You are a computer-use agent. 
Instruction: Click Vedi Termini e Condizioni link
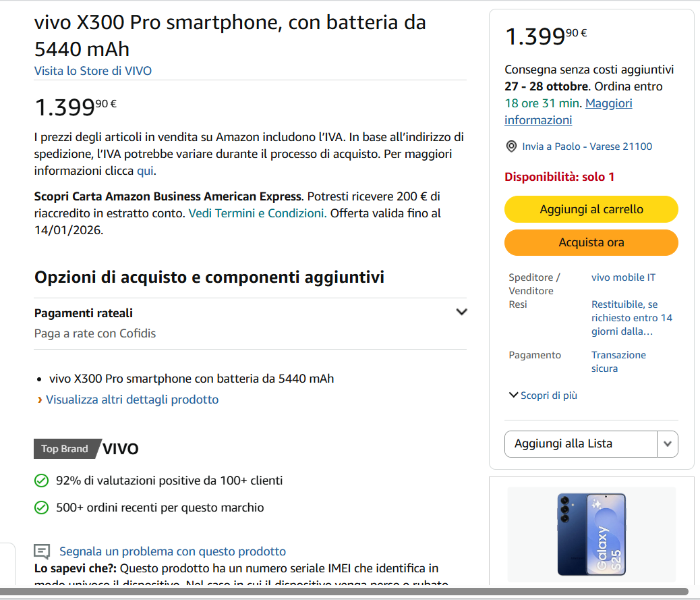[x=257, y=213]
